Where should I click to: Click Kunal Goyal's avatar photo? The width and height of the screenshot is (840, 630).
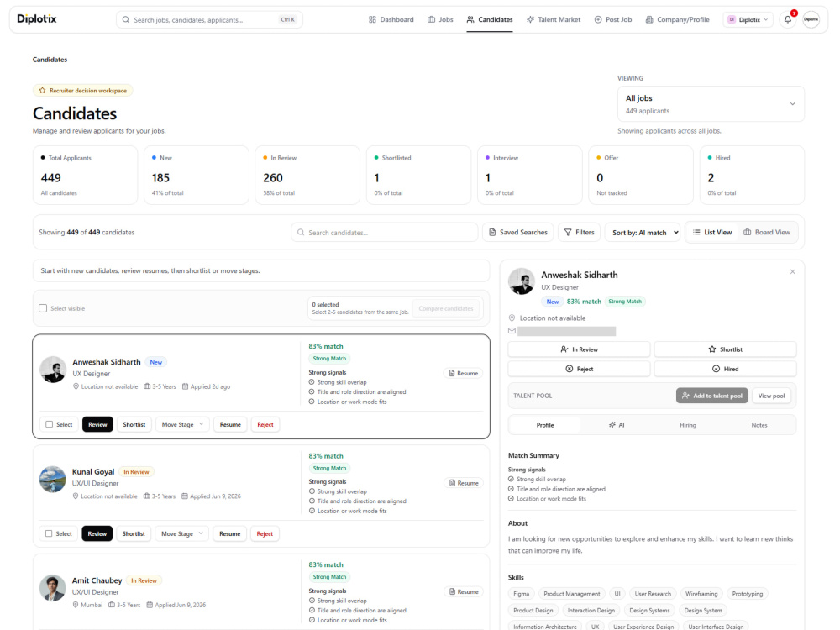coord(52,479)
